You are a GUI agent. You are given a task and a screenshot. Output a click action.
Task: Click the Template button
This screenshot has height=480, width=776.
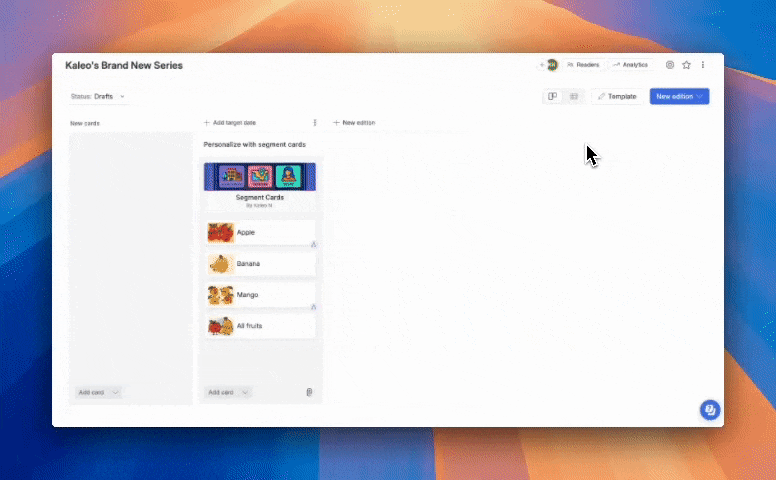[x=616, y=96]
